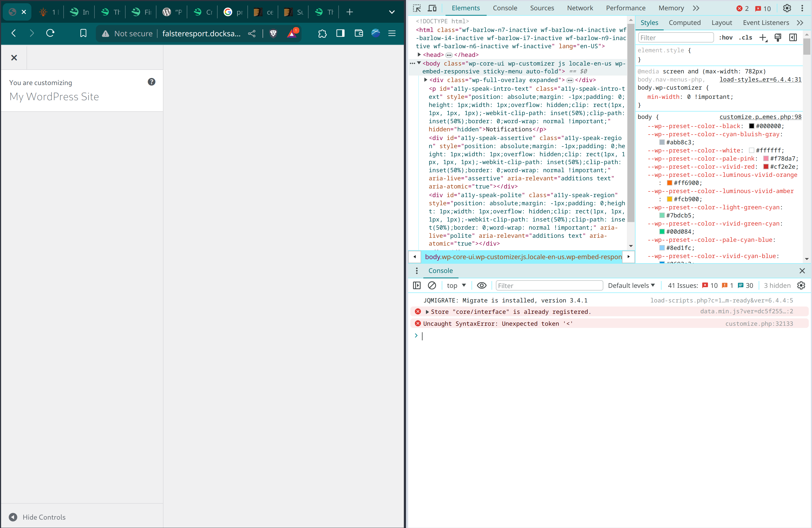Open the load-styles stylesheet link
812x528 pixels.
click(760, 80)
